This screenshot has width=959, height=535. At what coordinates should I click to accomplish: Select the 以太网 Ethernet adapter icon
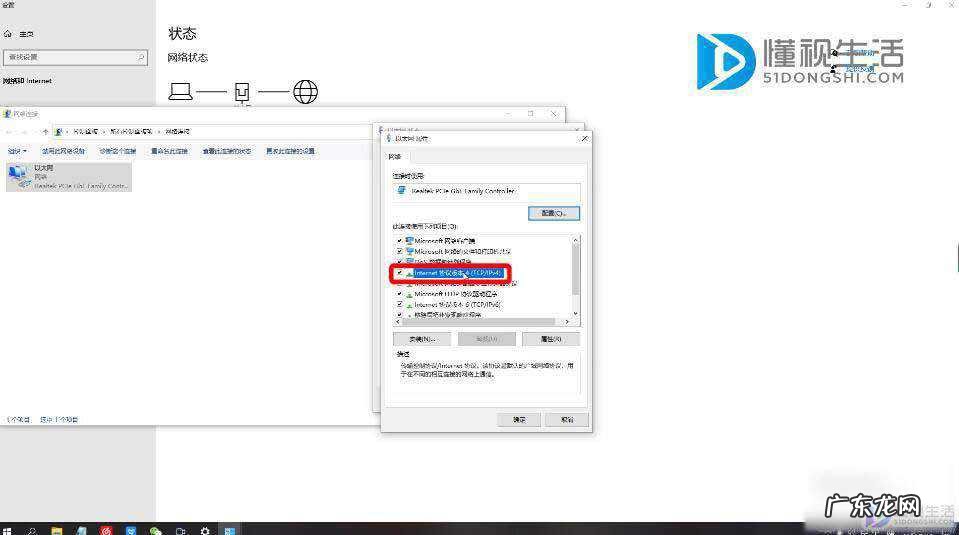[x=19, y=176]
